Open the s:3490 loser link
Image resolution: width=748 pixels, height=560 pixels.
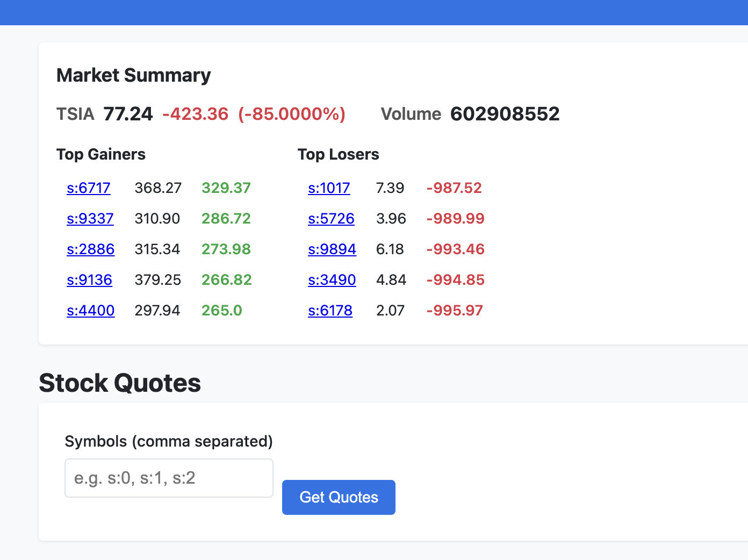(332, 280)
